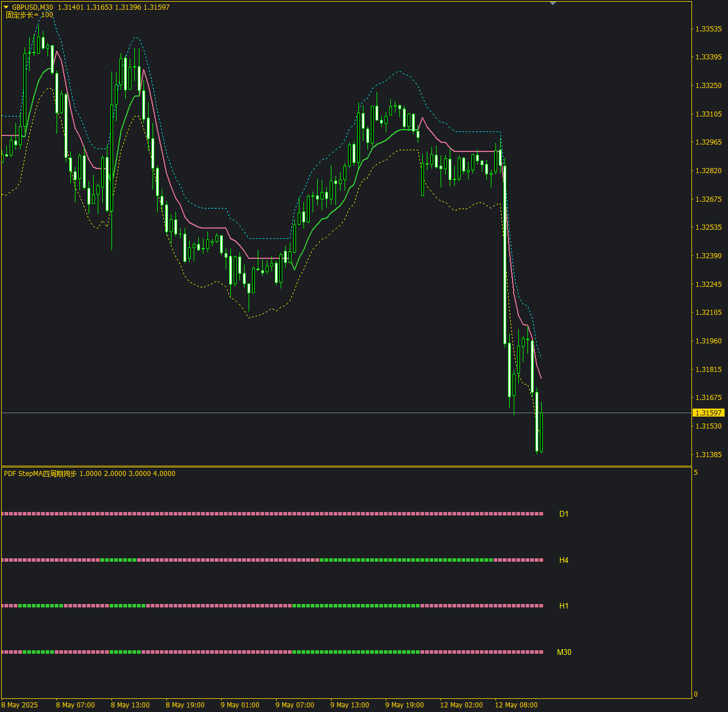Click the chart shift triangle marker at top
This screenshot has height=712, width=728.
553,3
